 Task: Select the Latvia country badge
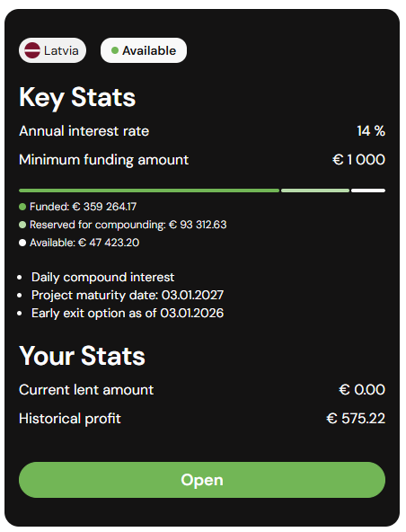pos(53,50)
